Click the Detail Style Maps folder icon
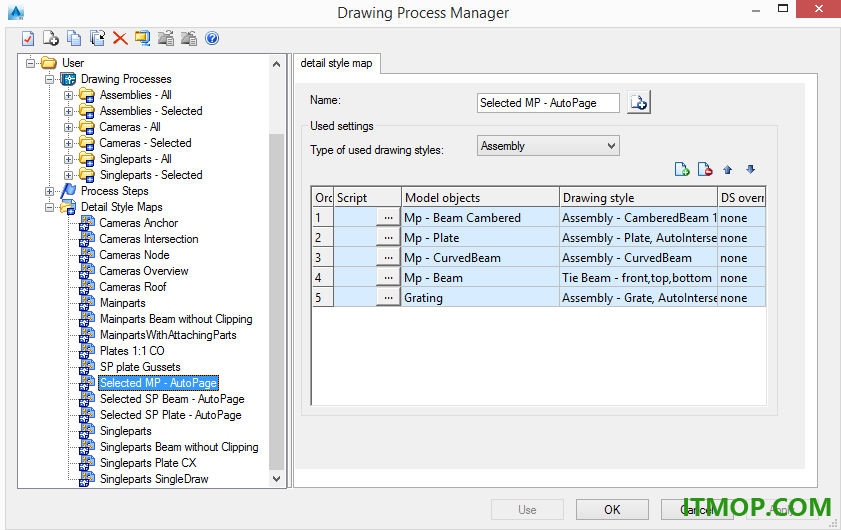Screen dimensions: 841x530 click(x=68, y=207)
